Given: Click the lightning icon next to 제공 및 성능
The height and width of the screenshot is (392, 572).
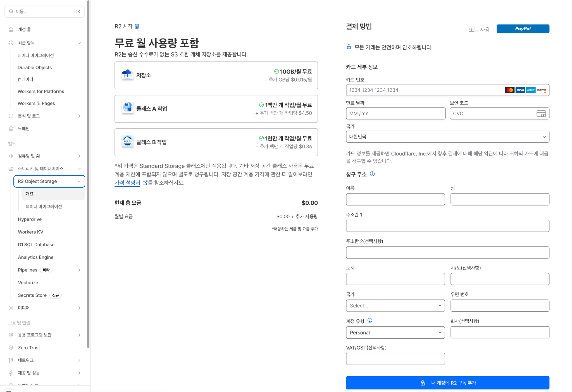Looking at the screenshot, I should point(11,373).
